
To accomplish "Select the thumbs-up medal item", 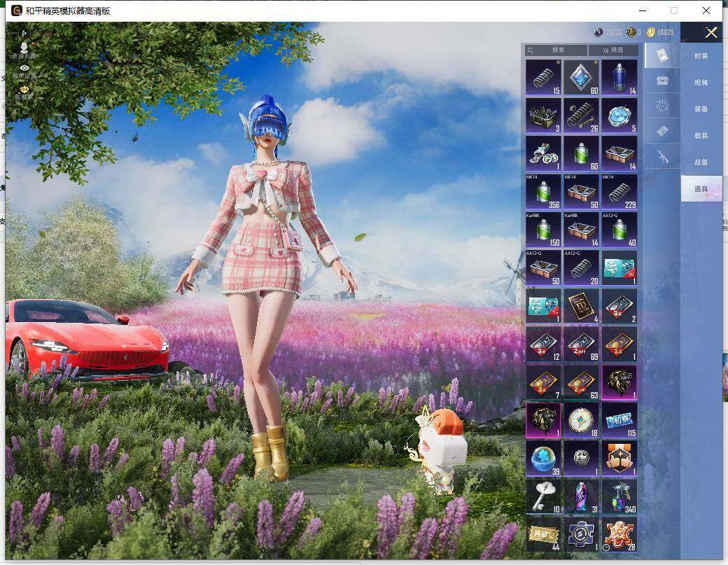I will tap(619, 459).
